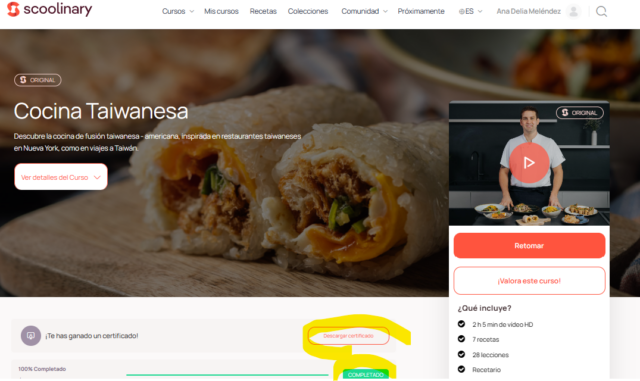
Task: Open Ana Delia Meléndez account menu
Action: tap(529, 11)
